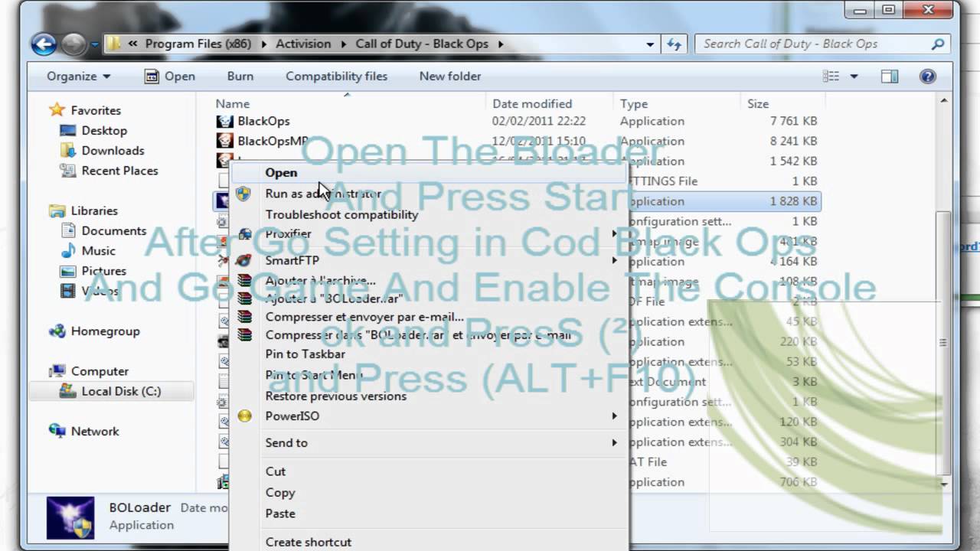Open the Organize dropdown menu
The height and width of the screenshot is (551, 980).
78,76
